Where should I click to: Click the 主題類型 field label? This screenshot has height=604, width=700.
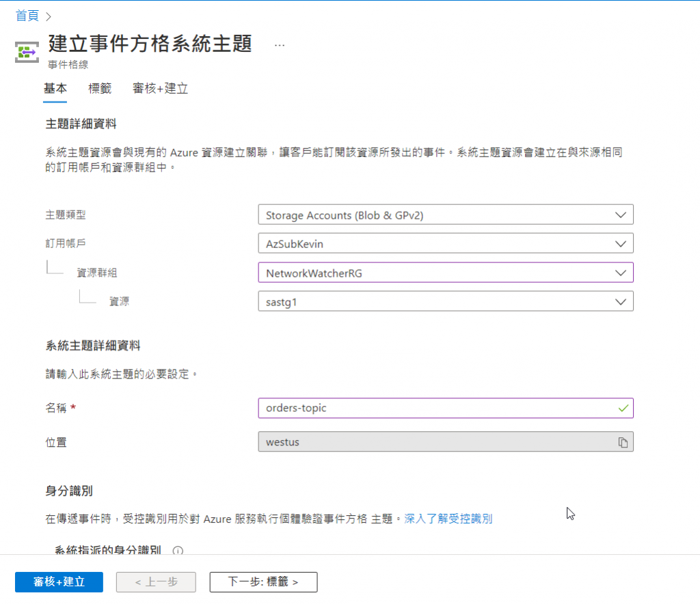(66, 215)
